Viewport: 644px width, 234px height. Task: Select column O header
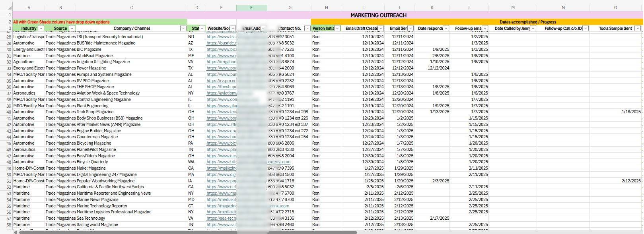[x=615, y=8]
